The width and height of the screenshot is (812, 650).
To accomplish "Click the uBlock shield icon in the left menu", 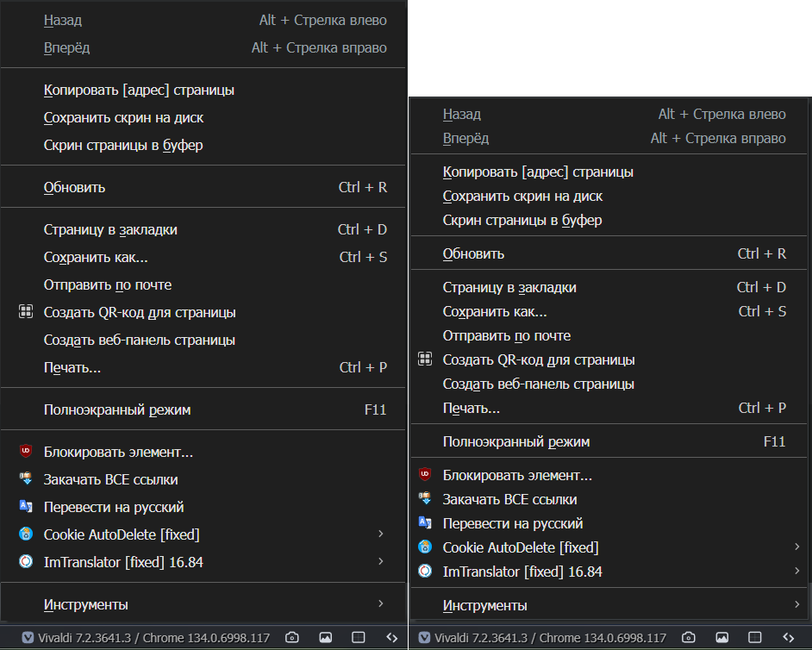I will coord(26,451).
